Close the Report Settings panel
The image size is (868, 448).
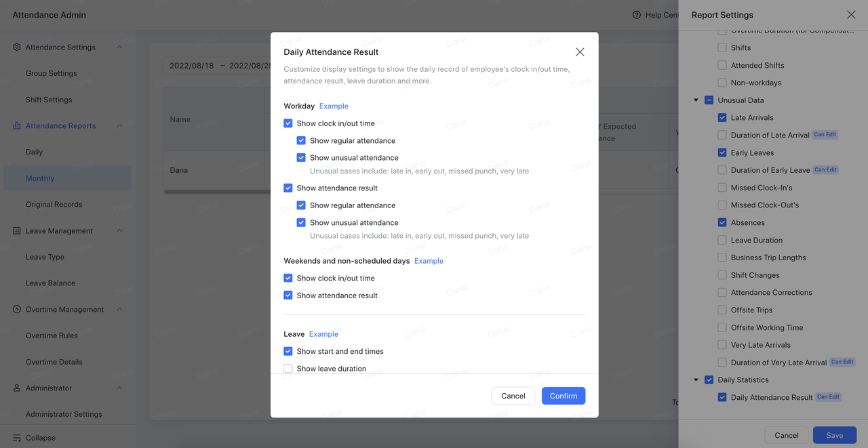pyautogui.click(x=851, y=15)
